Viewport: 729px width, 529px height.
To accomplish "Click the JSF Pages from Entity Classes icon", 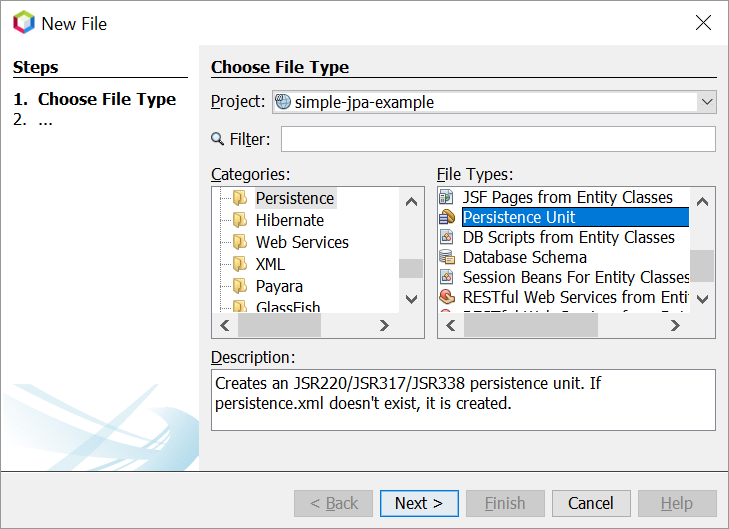I will [447, 197].
